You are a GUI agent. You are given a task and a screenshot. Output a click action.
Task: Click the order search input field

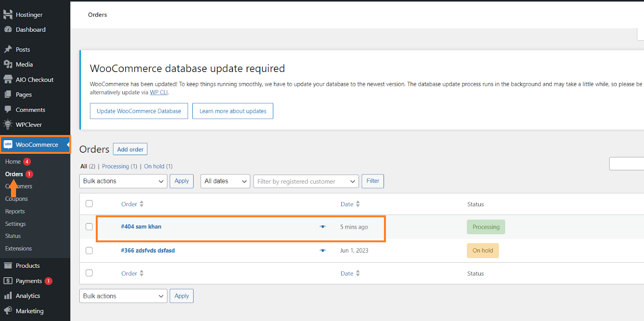click(627, 164)
